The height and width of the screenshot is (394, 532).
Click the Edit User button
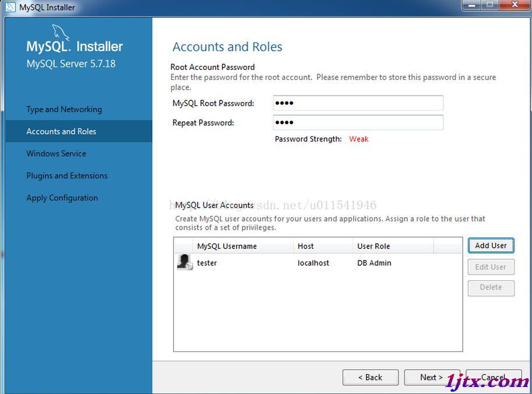[491, 267]
